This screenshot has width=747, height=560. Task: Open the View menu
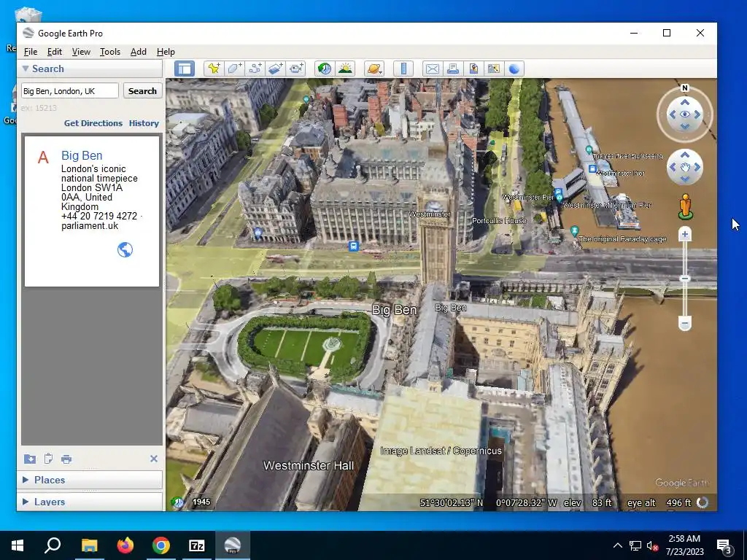[81, 52]
